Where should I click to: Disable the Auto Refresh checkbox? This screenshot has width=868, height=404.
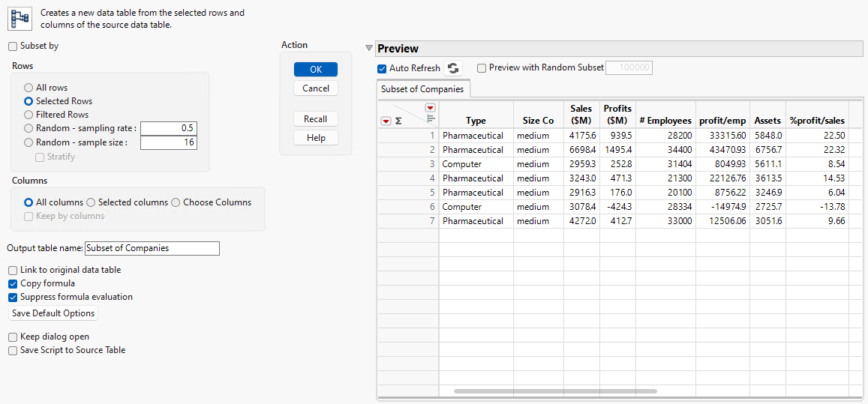tap(383, 68)
